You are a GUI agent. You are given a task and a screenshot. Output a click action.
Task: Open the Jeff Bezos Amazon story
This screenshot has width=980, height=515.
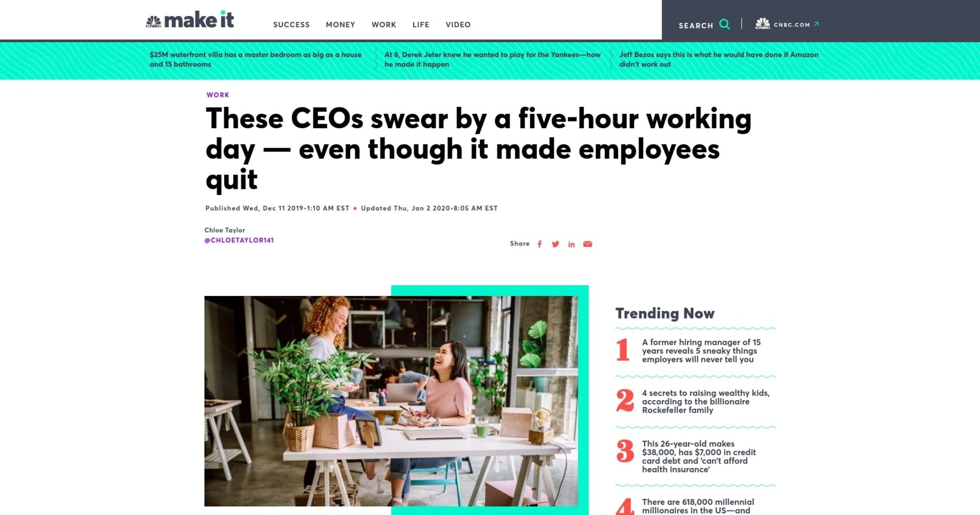click(x=719, y=59)
